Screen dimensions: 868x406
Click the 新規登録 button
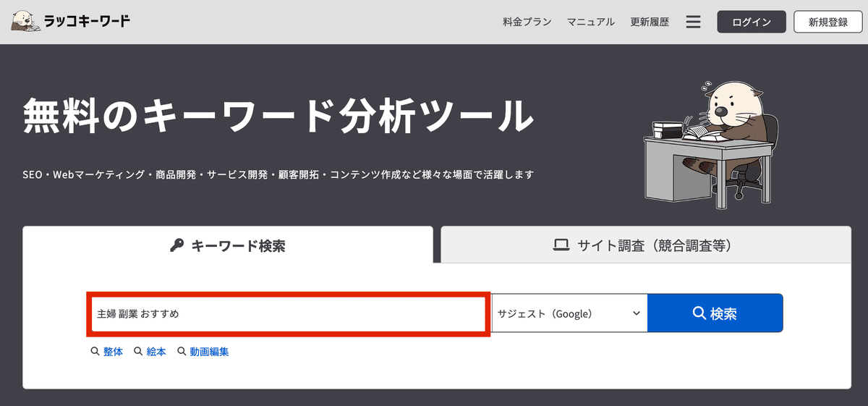tap(828, 22)
